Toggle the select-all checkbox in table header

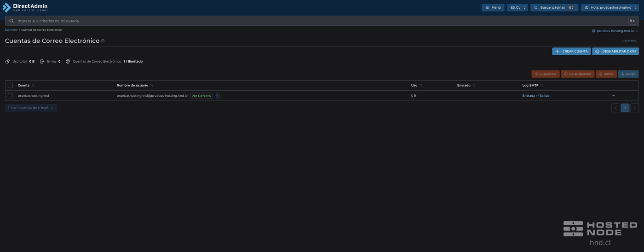tap(10, 85)
